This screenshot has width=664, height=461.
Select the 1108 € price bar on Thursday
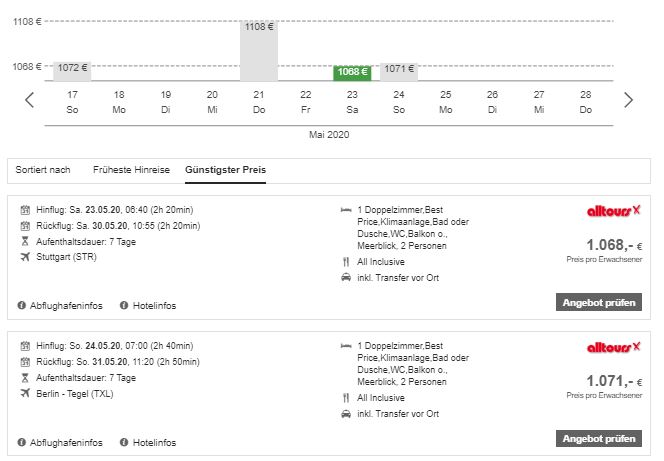(259, 50)
